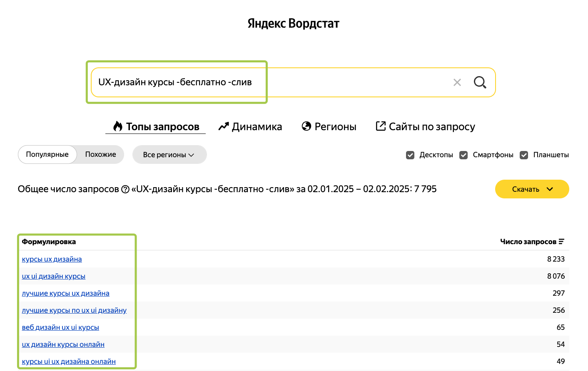Open the Регионы tab
The width and height of the screenshot is (588, 371).
tap(329, 126)
